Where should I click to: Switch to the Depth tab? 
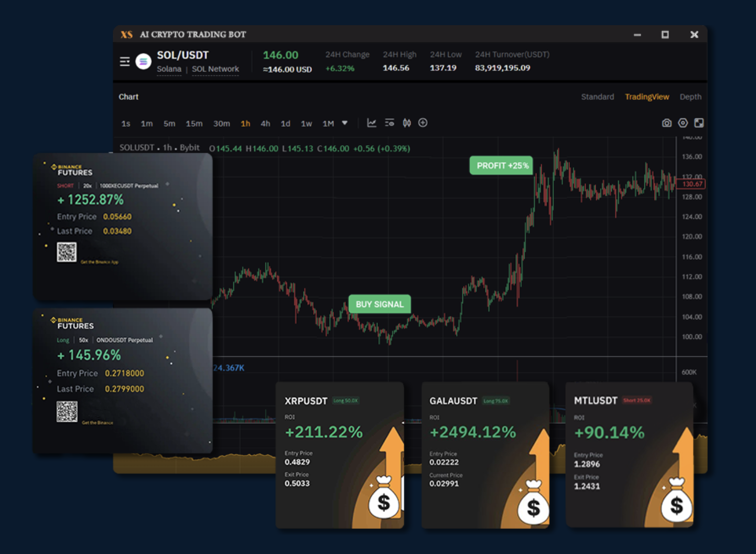tap(690, 97)
